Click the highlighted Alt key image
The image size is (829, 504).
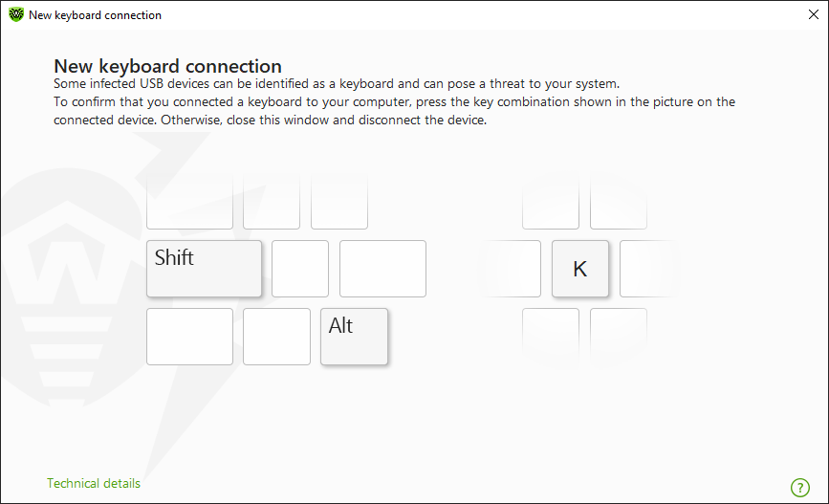click(354, 337)
